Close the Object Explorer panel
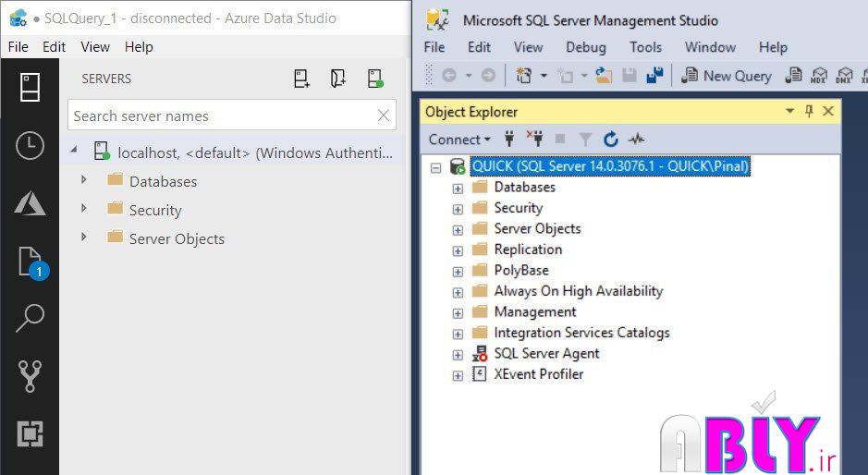This screenshot has height=475, width=868. [x=828, y=111]
